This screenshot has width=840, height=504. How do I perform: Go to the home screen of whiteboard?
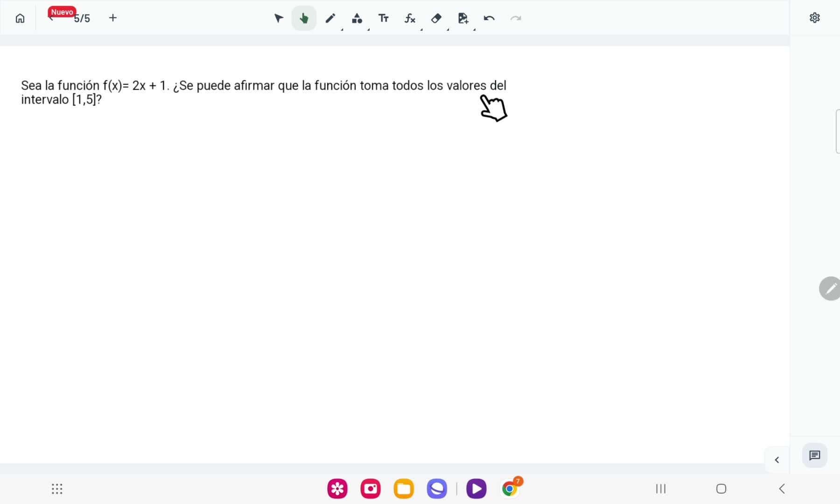pyautogui.click(x=20, y=18)
